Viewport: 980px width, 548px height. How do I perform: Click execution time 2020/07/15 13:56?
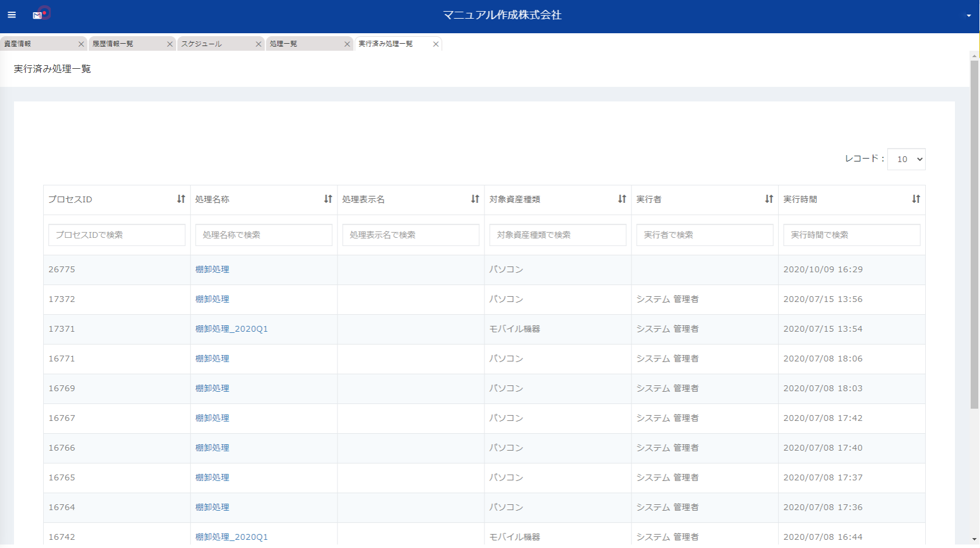823,299
